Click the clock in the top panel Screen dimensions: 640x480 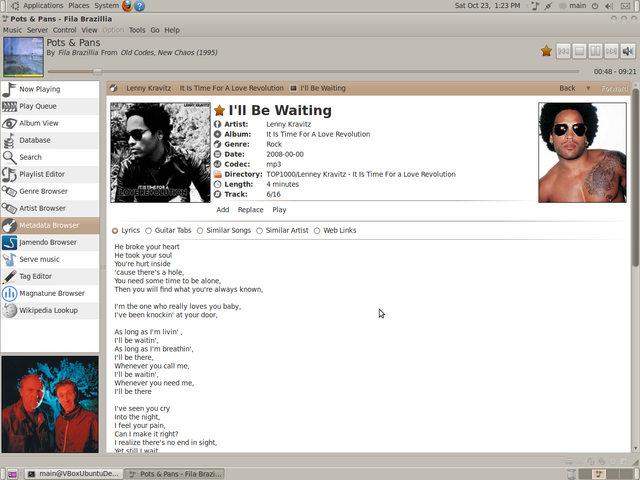pos(487,6)
